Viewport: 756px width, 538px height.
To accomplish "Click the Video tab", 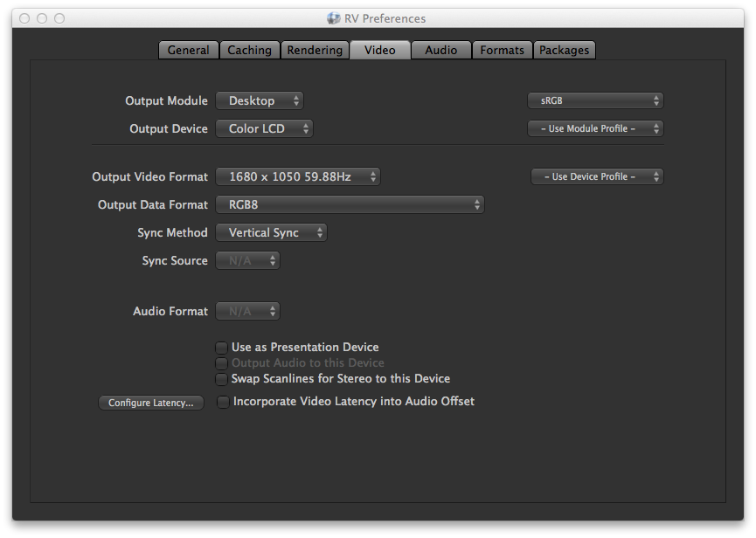I will (x=380, y=50).
